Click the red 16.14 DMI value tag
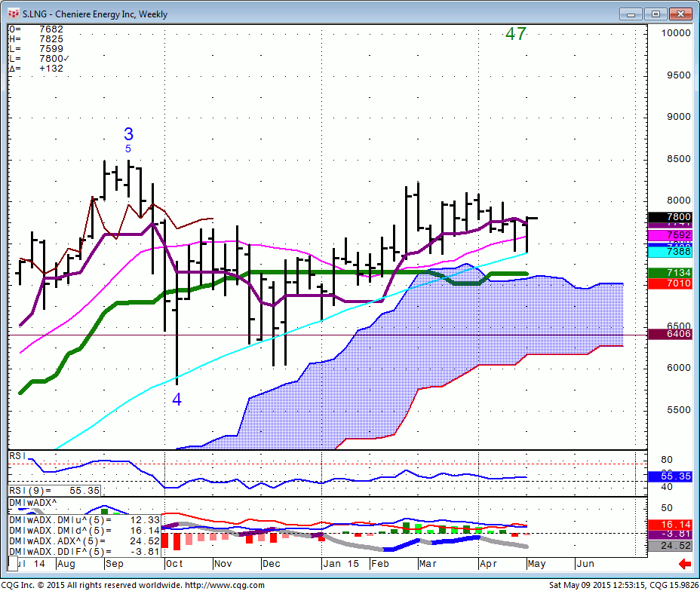 click(x=670, y=525)
